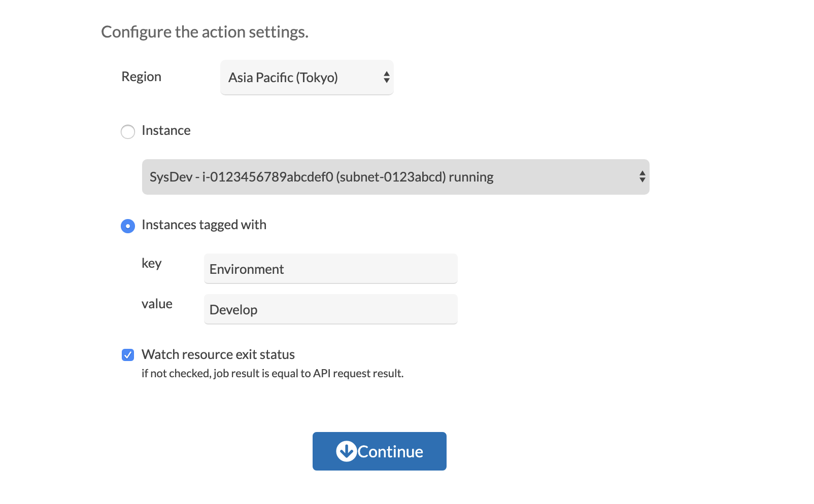Click the "value" label beside the Develop field

[158, 304]
